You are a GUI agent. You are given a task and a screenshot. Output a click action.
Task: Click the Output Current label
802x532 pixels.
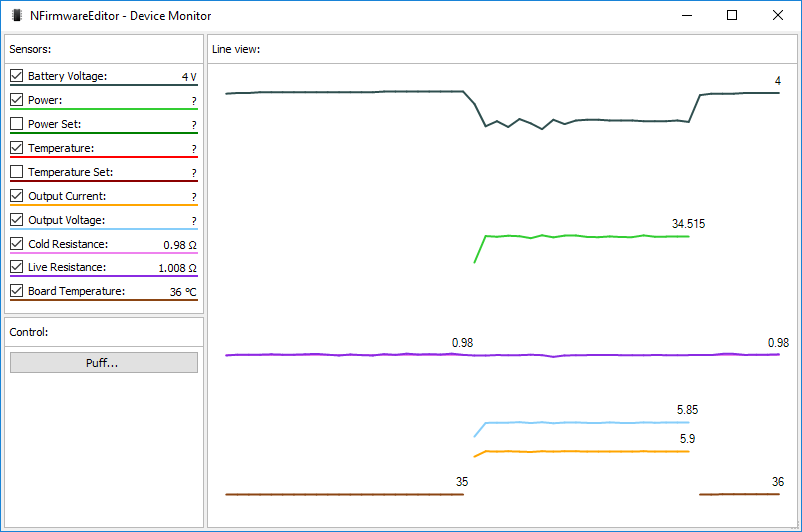67,196
